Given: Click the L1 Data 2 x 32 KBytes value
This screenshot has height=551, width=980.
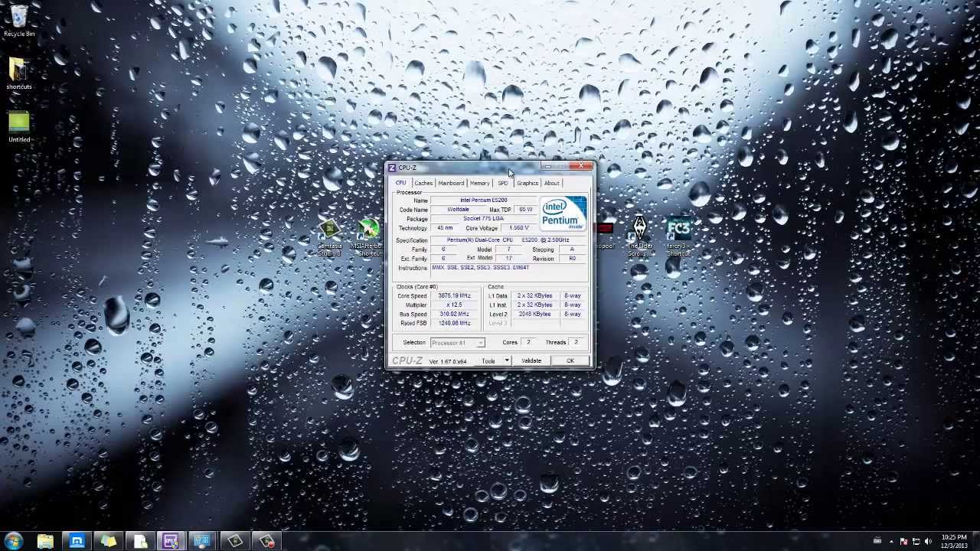Looking at the screenshot, I should pyautogui.click(x=534, y=296).
